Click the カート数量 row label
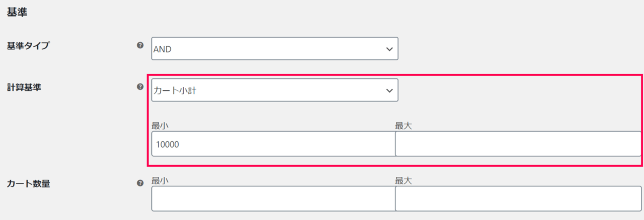The image size is (644, 220). [x=28, y=184]
